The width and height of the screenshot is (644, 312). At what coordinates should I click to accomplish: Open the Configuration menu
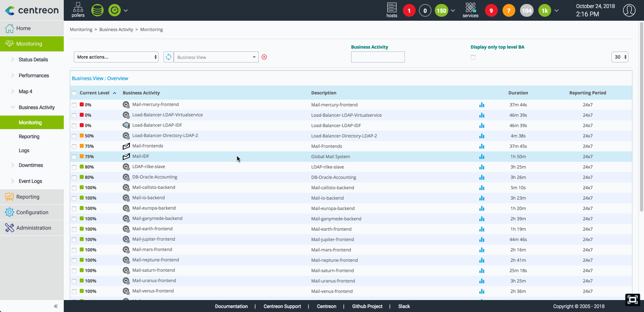click(x=32, y=212)
